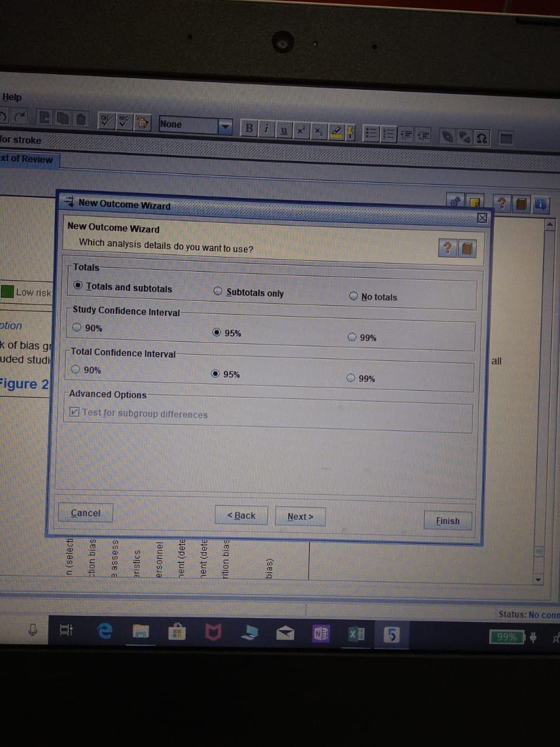Click the bulleted list icon
560x747 pixels.
(371, 134)
